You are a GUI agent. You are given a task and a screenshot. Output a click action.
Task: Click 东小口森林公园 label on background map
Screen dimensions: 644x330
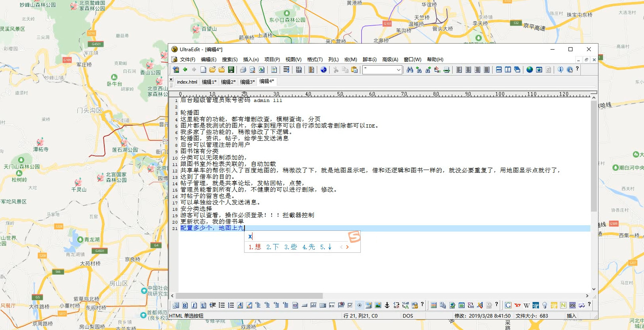[287, 20]
